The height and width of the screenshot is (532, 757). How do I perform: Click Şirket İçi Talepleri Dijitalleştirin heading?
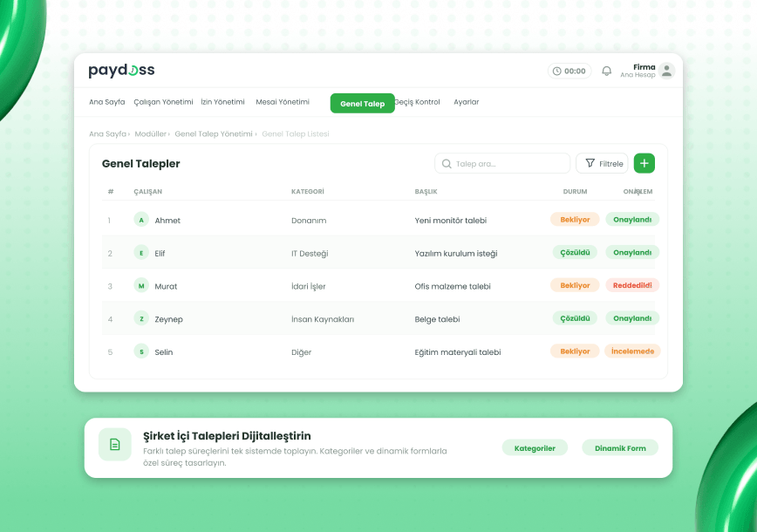pos(227,436)
